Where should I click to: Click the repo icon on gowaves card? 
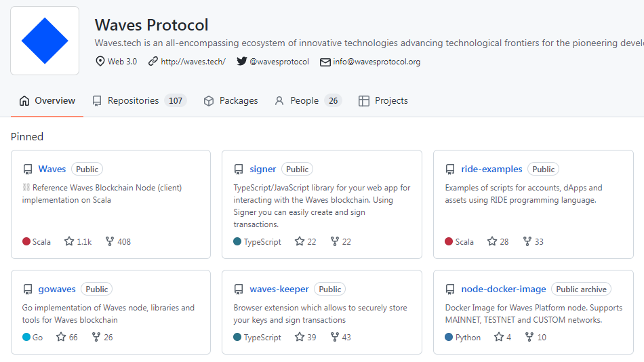28,289
